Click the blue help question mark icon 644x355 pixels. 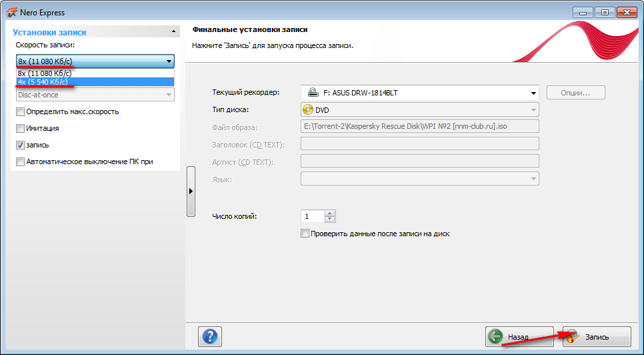(x=210, y=336)
